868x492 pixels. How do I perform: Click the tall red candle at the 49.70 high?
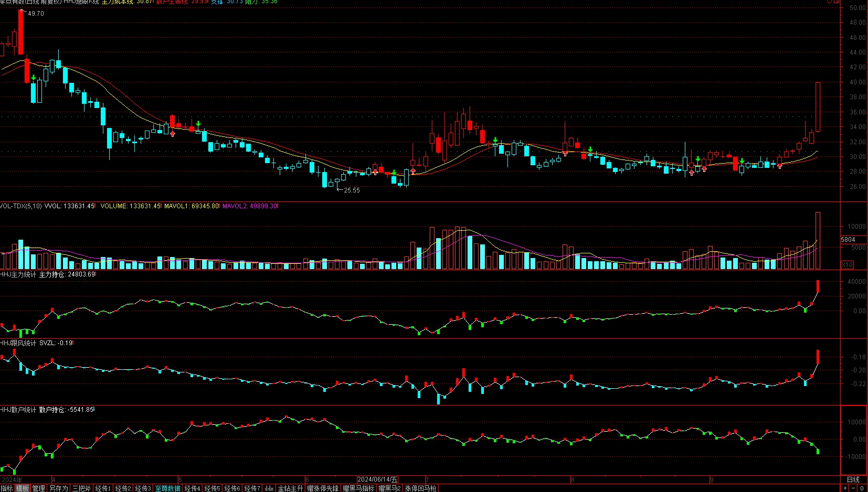(x=21, y=32)
